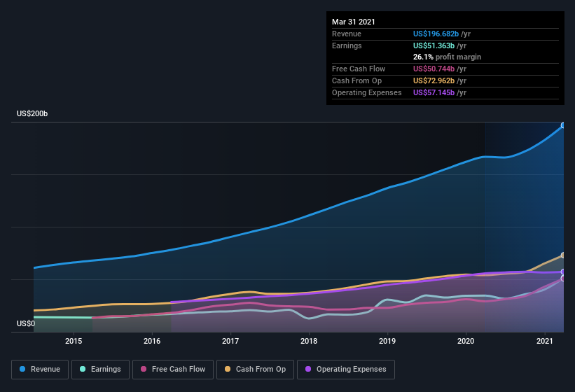Click the Revenue value in tooltip
The image size is (575, 392).
[436, 34]
